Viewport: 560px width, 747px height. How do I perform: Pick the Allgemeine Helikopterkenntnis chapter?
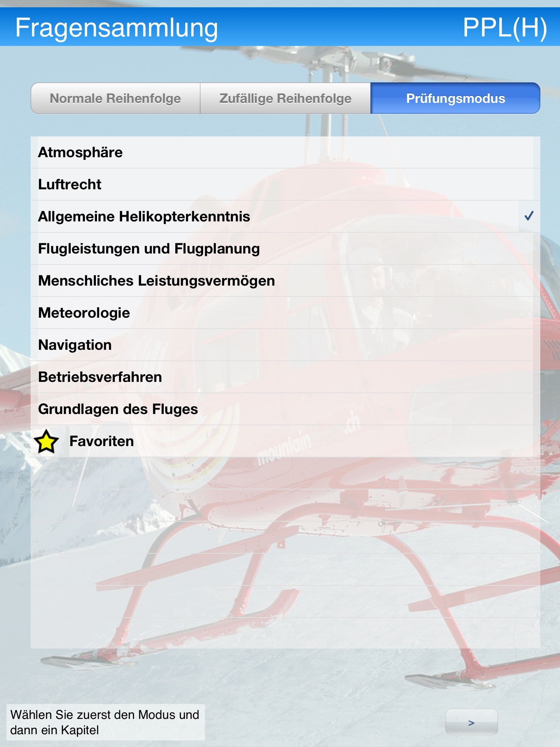pos(285,217)
